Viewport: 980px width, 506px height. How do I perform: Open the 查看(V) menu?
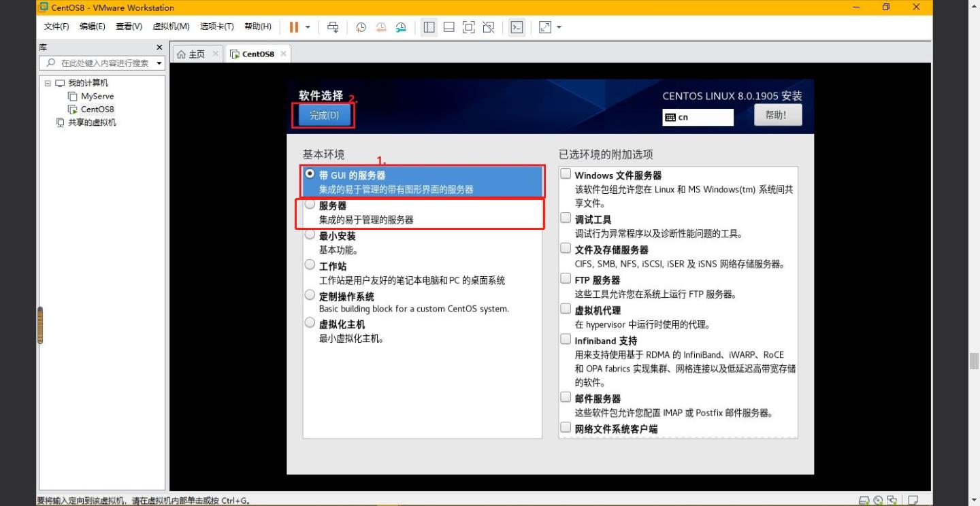tap(129, 27)
